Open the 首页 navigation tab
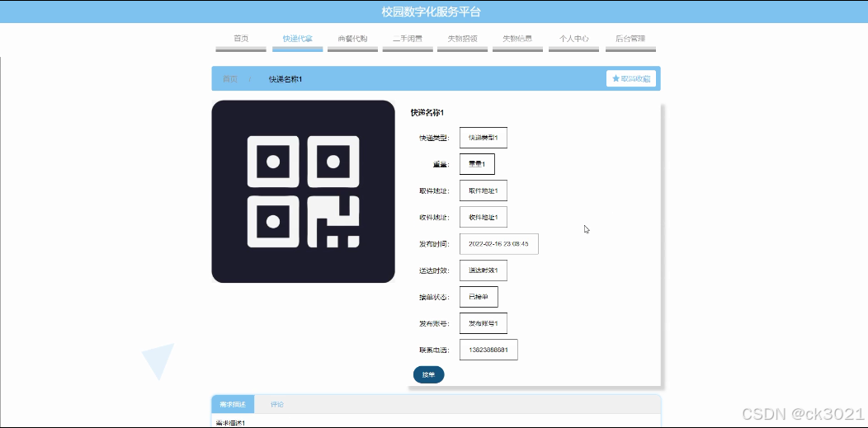 pyautogui.click(x=241, y=40)
